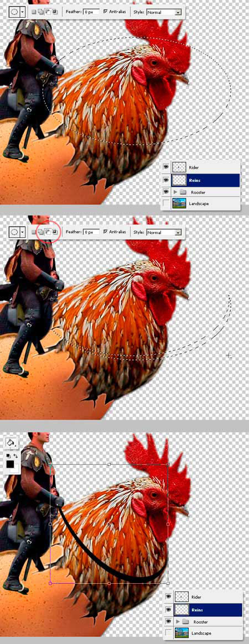Viewport: 249px width, 644px height.
Task: Click the Feather field in second screenshot
Action: point(91,233)
